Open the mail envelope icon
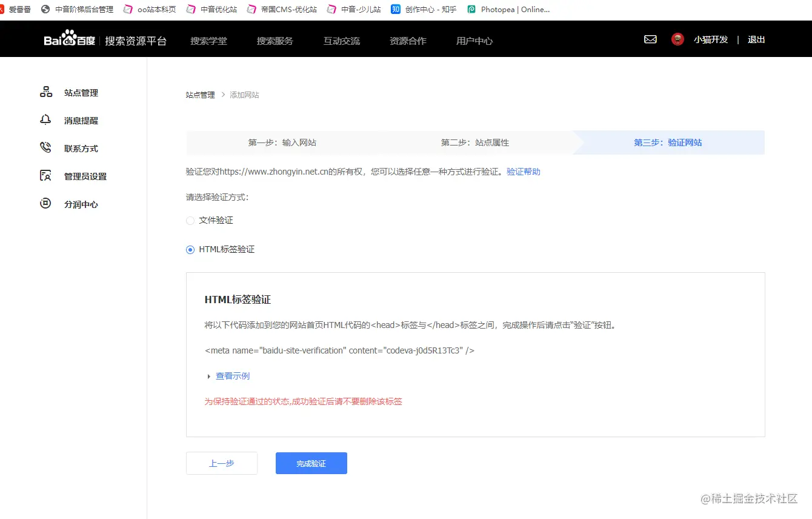 (x=650, y=39)
